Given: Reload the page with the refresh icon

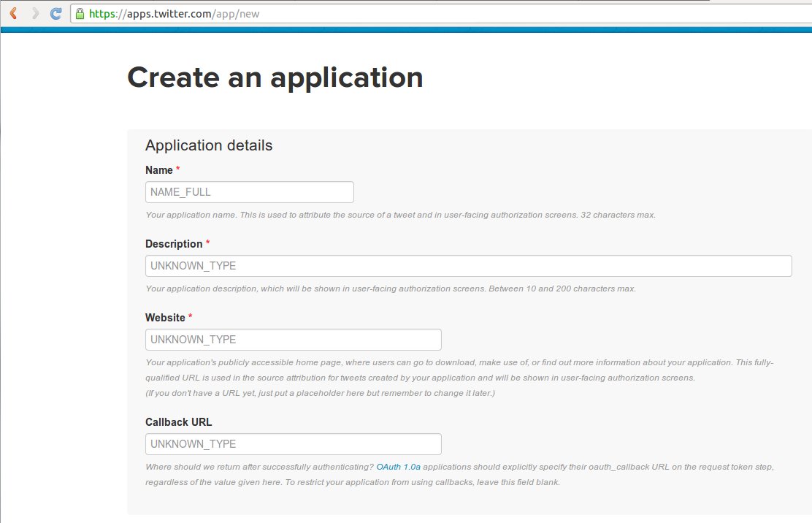Looking at the screenshot, I should (x=56, y=13).
